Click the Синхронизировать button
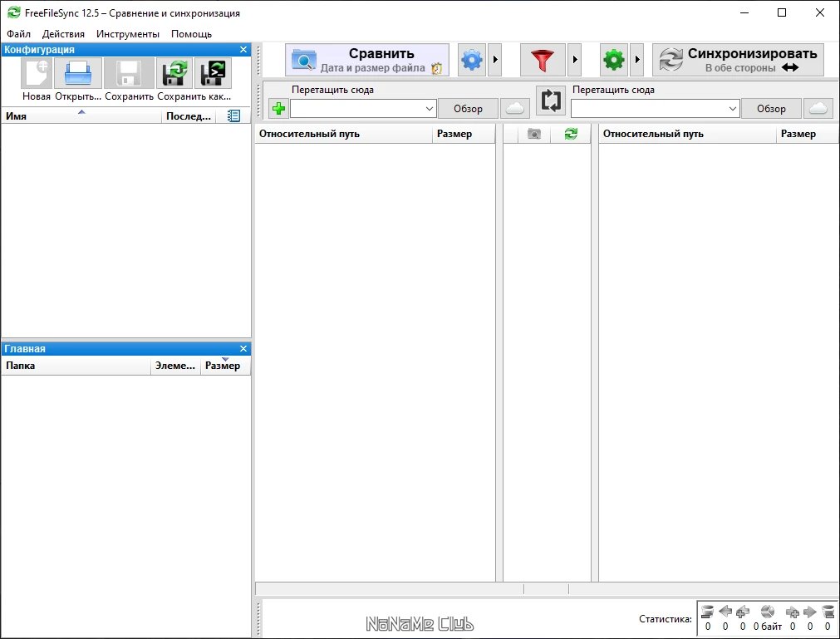 pyautogui.click(x=738, y=60)
